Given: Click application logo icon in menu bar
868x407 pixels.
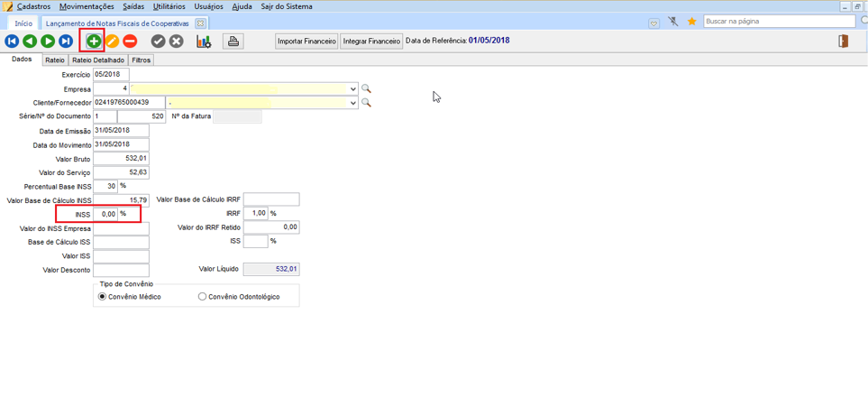Looking at the screenshot, I should point(8,6).
